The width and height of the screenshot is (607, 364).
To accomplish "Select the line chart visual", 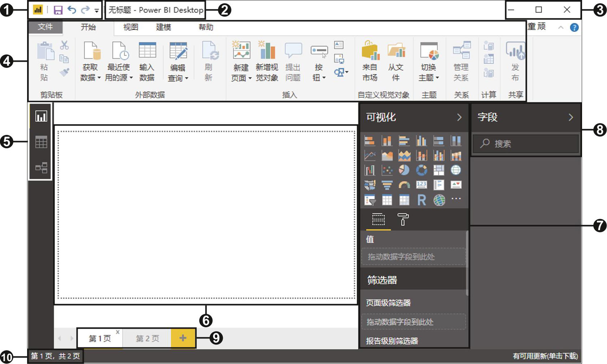I will click(x=369, y=155).
